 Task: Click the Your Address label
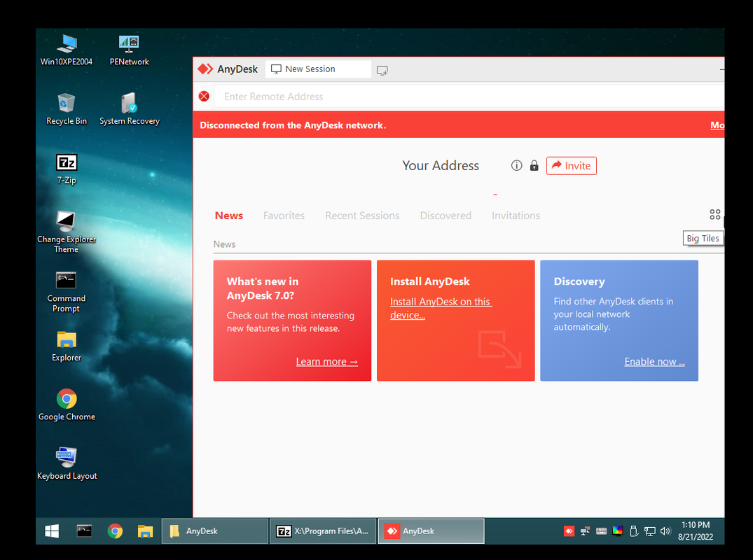pyautogui.click(x=441, y=166)
